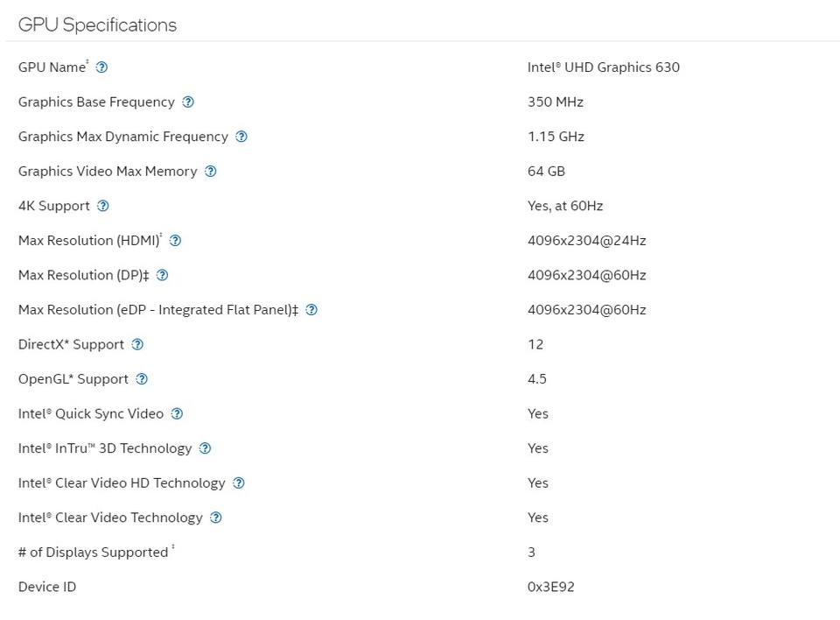Click the Intel UHD Graphics 630 value
This screenshot has width=840, height=620.
603,67
